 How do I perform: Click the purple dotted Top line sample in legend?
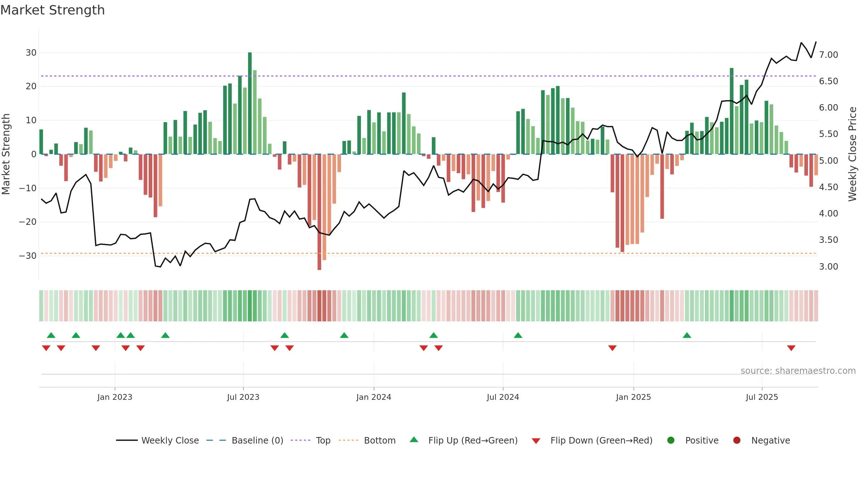[301, 440]
